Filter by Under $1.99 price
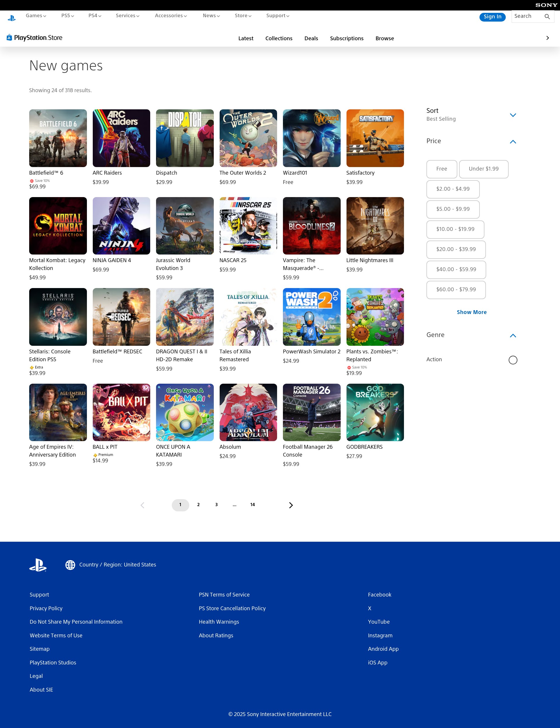This screenshot has height=728, width=560. pos(484,169)
